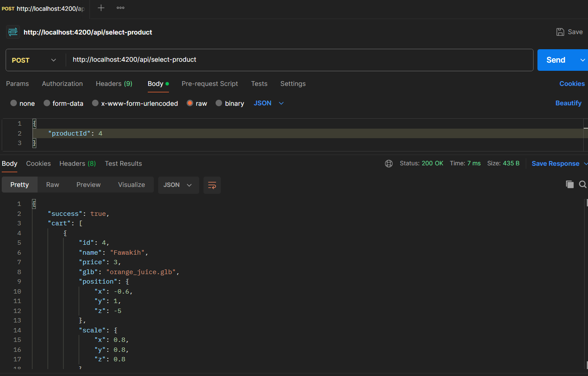Switch to the Authorization tab
Screen dimensions: 588x376
click(x=62, y=84)
